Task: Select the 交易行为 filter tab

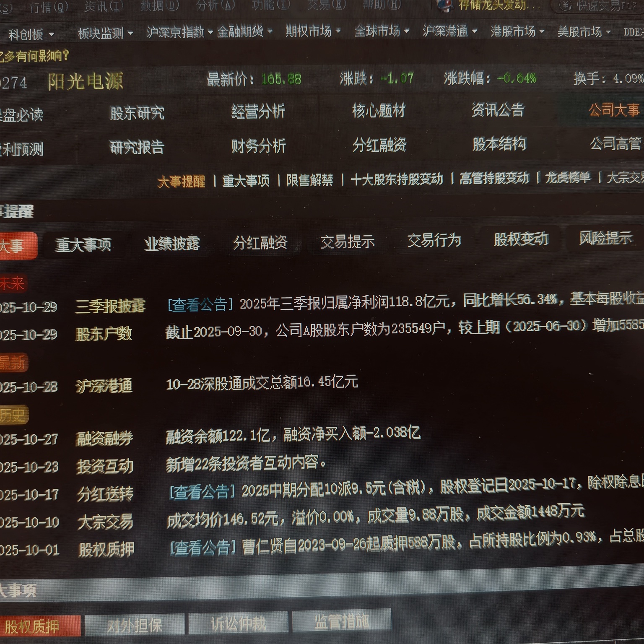Action: (x=434, y=240)
